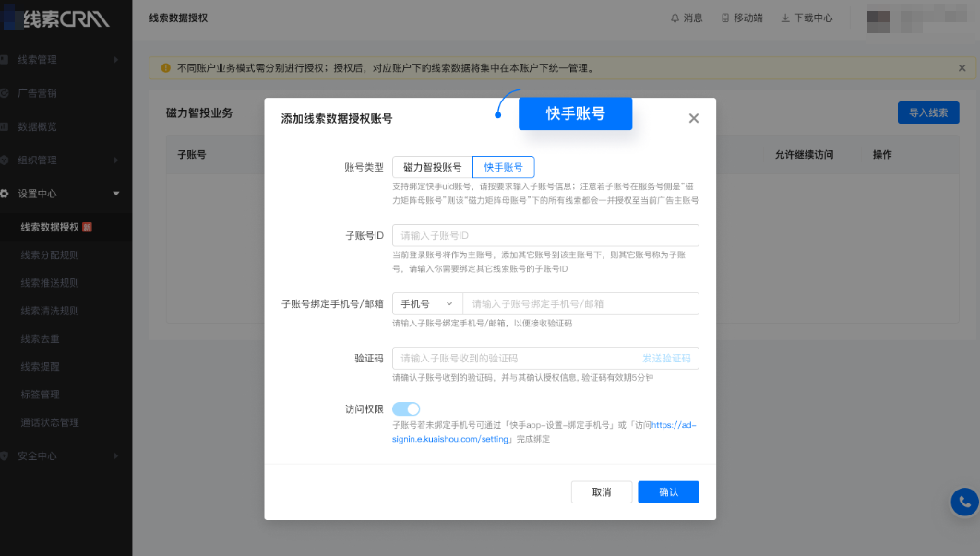Click the 广告营销 sidebar icon
The image size is (980, 556).
pyautogui.click(x=5, y=93)
